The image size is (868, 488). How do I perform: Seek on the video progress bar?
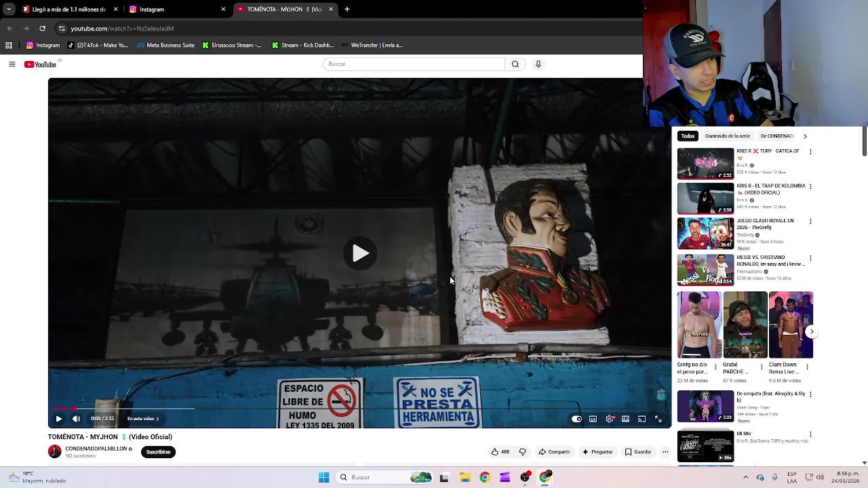(x=359, y=409)
